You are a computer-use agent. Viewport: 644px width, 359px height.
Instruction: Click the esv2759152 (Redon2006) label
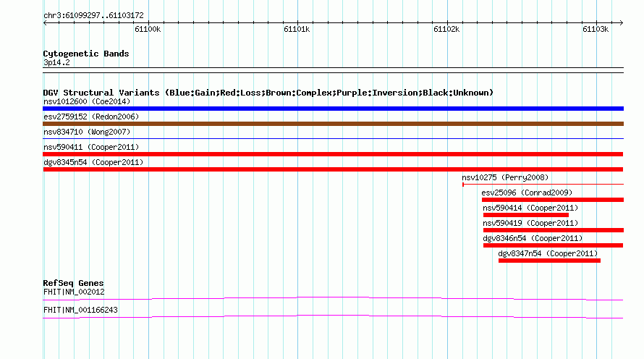coord(91,117)
